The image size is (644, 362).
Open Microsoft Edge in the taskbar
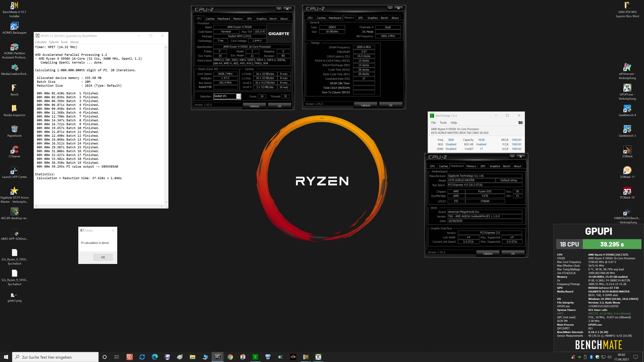click(155, 357)
